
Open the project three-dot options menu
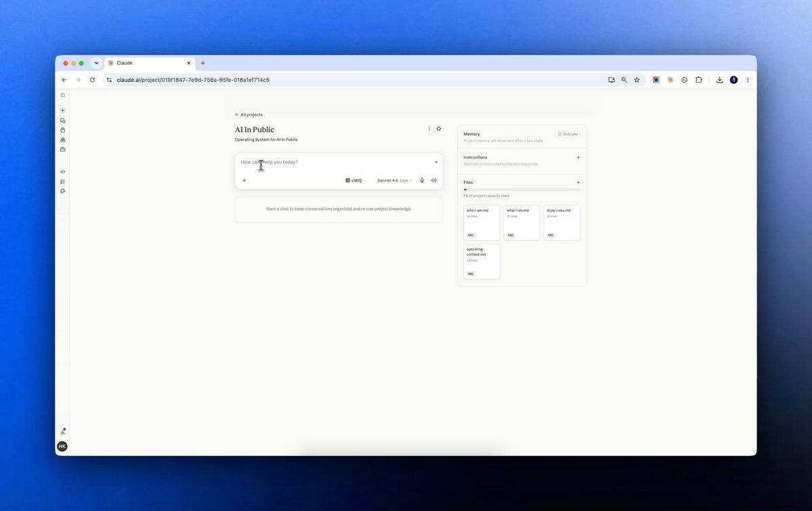429,129
